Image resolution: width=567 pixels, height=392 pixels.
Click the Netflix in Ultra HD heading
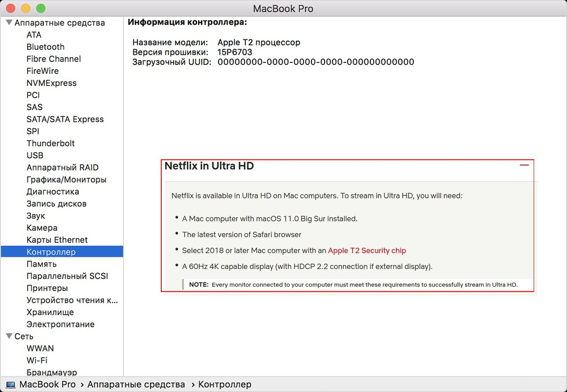tap(209, 166)
